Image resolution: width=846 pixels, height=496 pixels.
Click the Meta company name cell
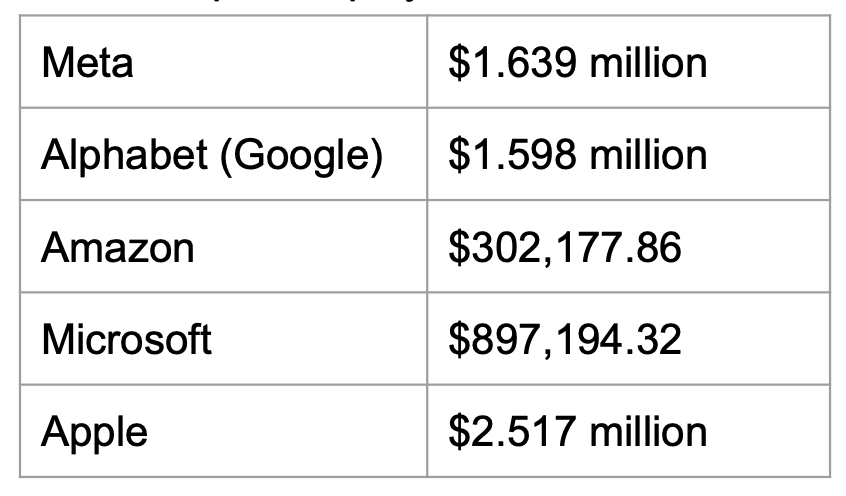tap(87, 64)
